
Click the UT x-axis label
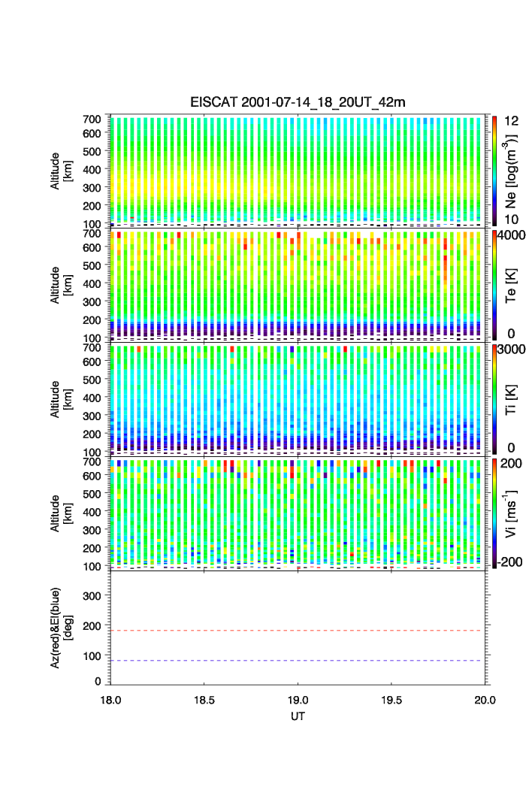pos(298,717)
